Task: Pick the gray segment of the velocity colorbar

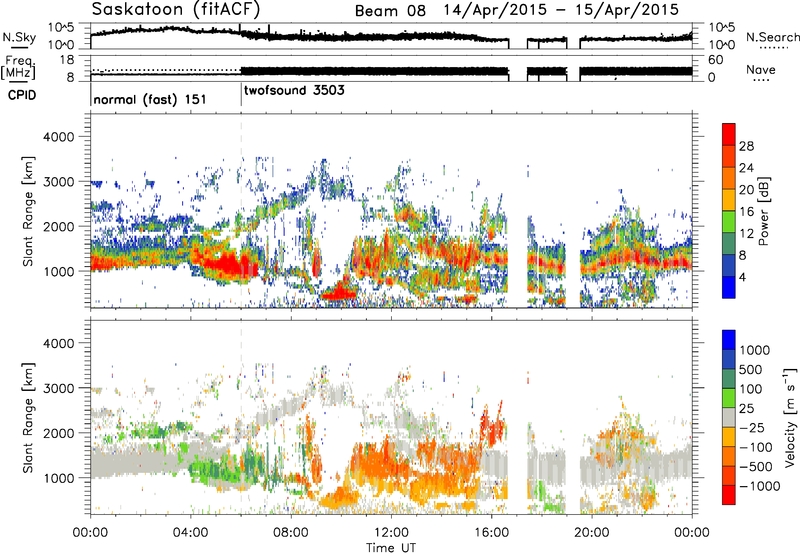Action: pos(729,417)
